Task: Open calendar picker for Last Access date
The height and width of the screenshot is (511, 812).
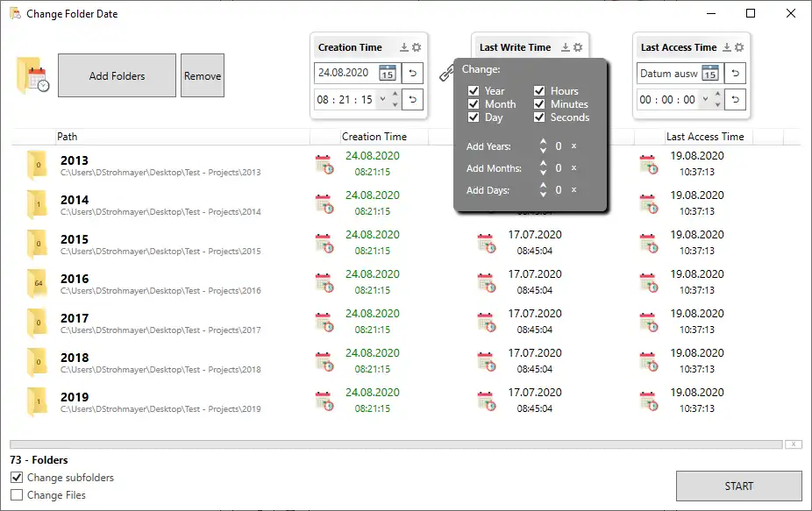Action: point(710,73)
